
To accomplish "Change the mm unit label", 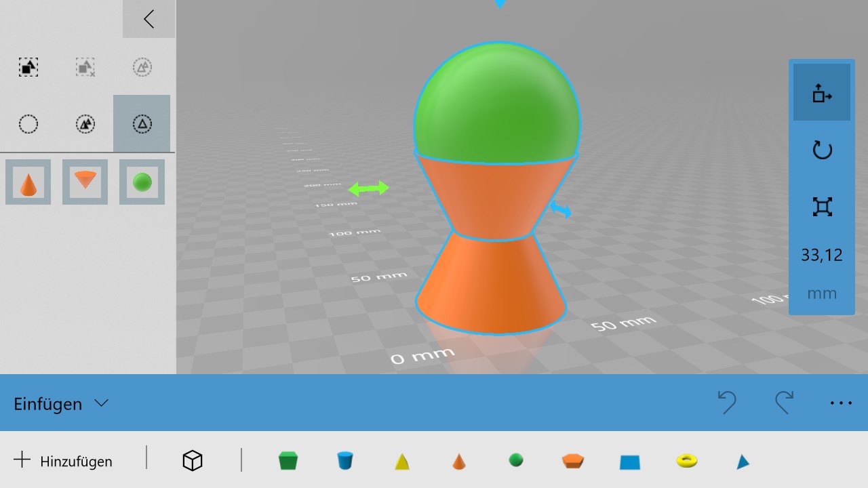I will point(822,293).
